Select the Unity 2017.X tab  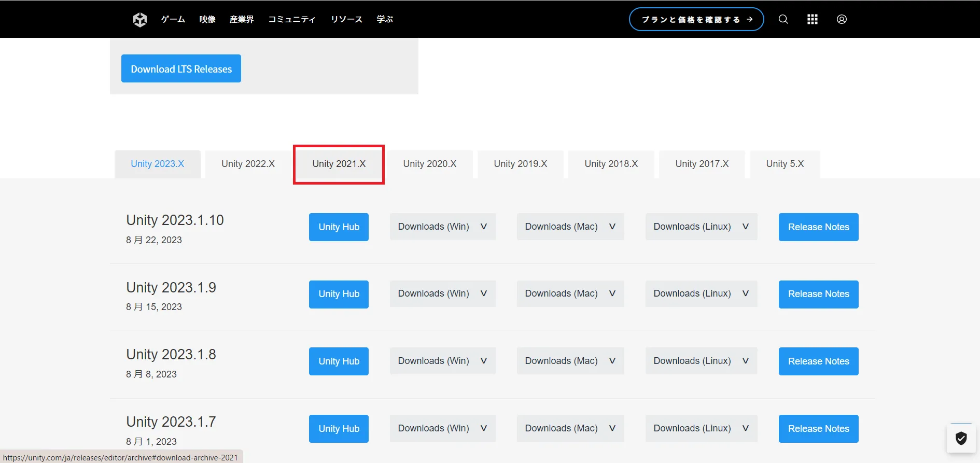[x=702, y=164]
